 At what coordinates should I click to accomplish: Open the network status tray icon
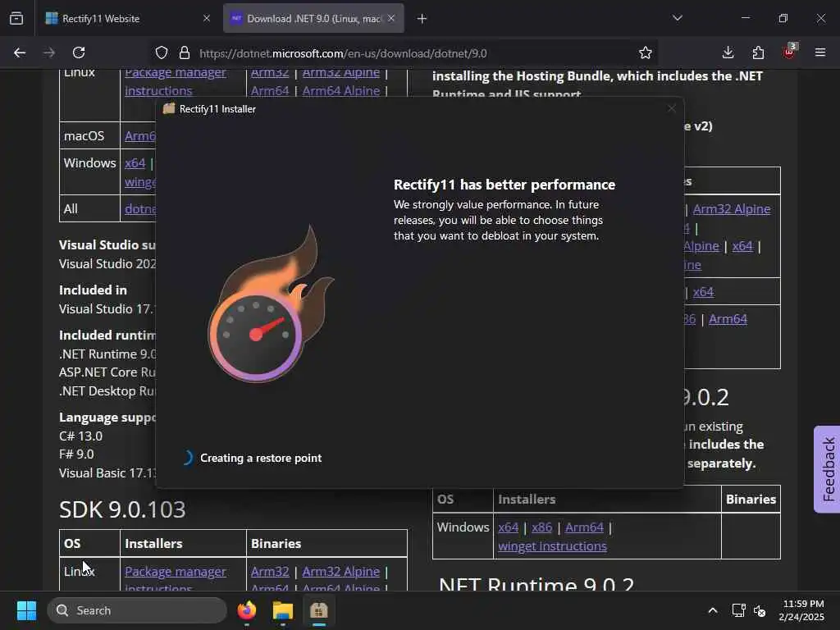coord(739,610)
